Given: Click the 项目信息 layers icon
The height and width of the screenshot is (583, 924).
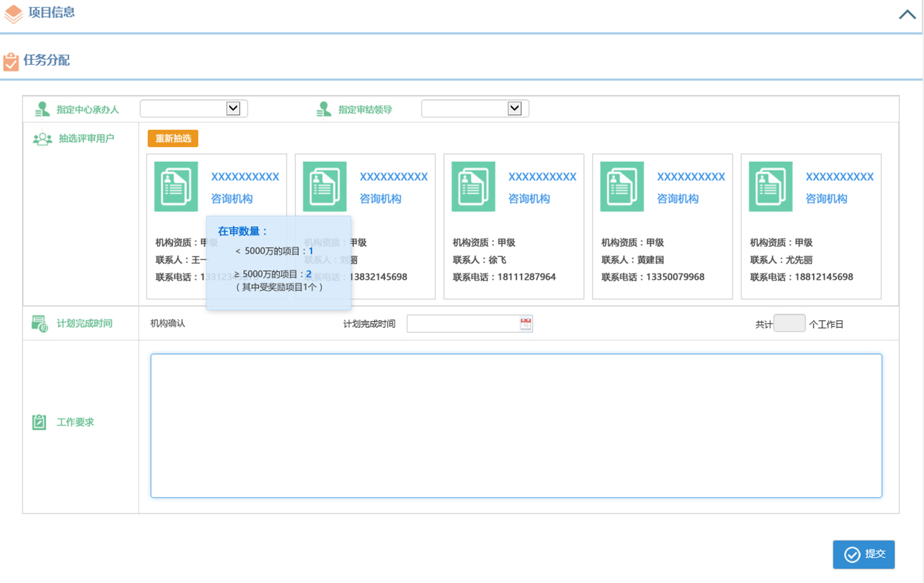Looking at the screenshot, I should [13, 14].
